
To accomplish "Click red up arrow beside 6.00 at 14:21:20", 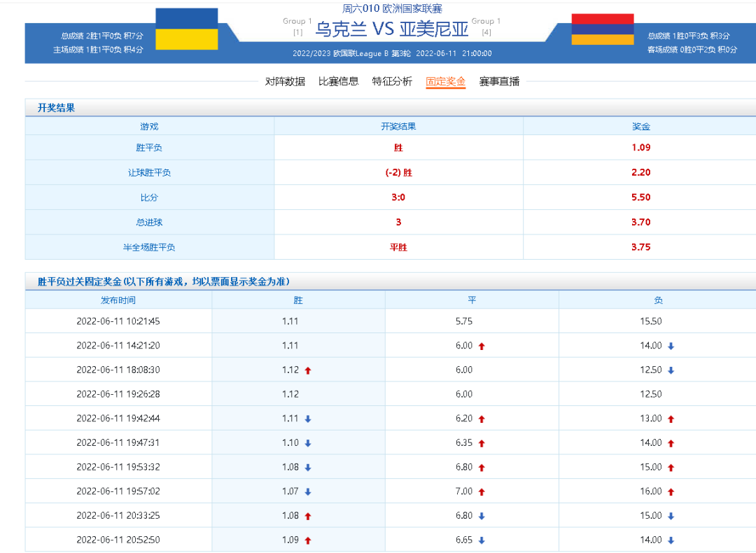I will click(x=482, y=346).
